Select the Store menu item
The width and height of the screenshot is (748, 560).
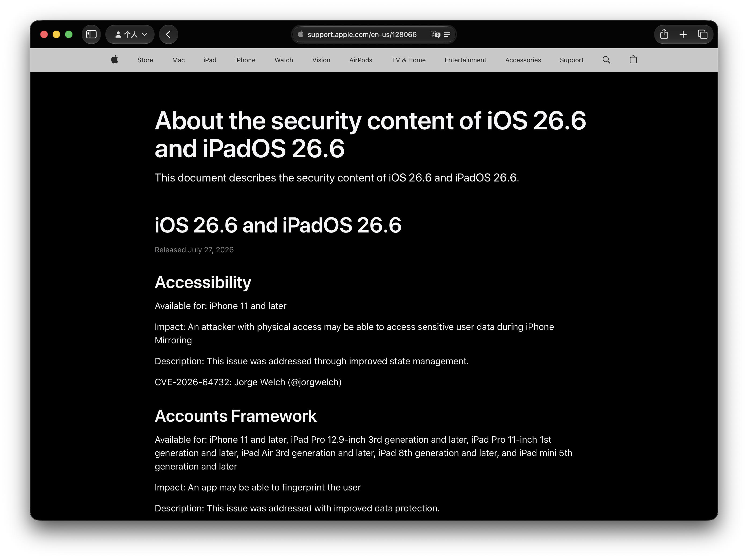click(x=145, y=60)
